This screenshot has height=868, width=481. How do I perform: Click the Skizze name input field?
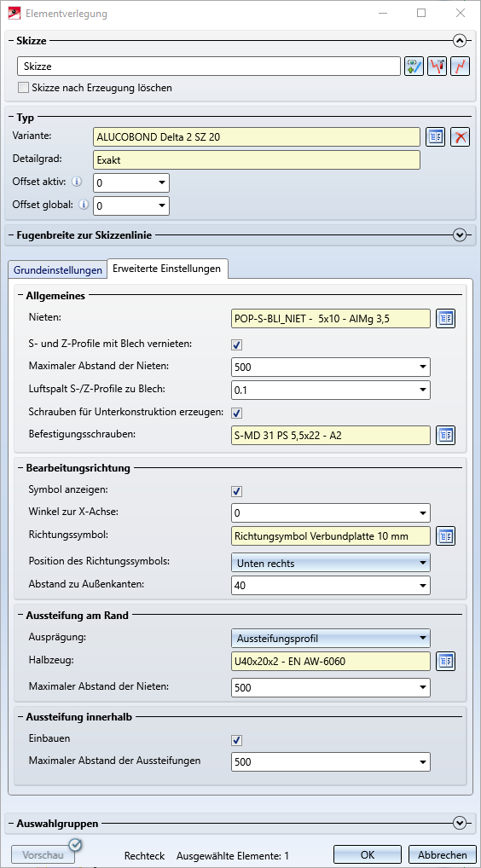pyautogui.click(x=209, y=66)
